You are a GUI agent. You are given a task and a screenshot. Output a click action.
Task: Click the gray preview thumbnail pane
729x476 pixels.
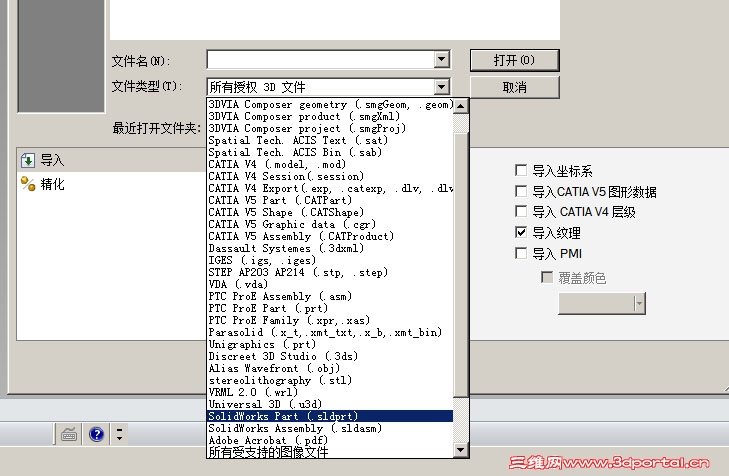(x=61, y=56)
